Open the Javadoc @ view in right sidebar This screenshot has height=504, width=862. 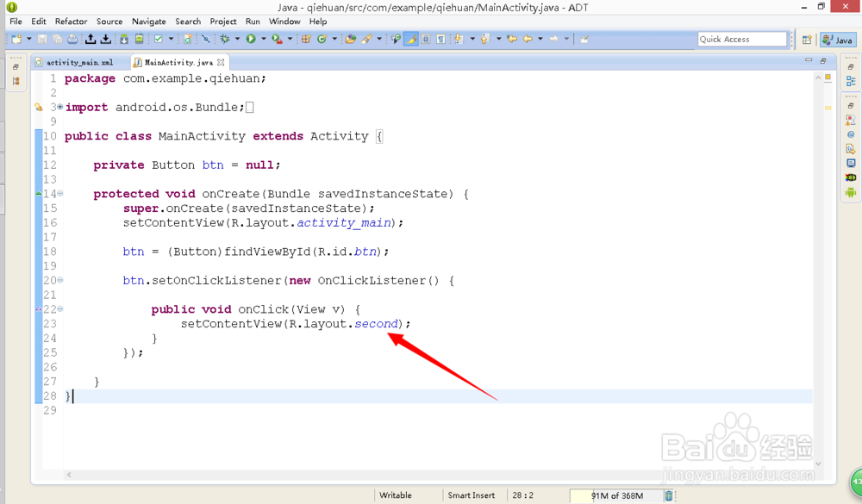(x=851, y=134)
